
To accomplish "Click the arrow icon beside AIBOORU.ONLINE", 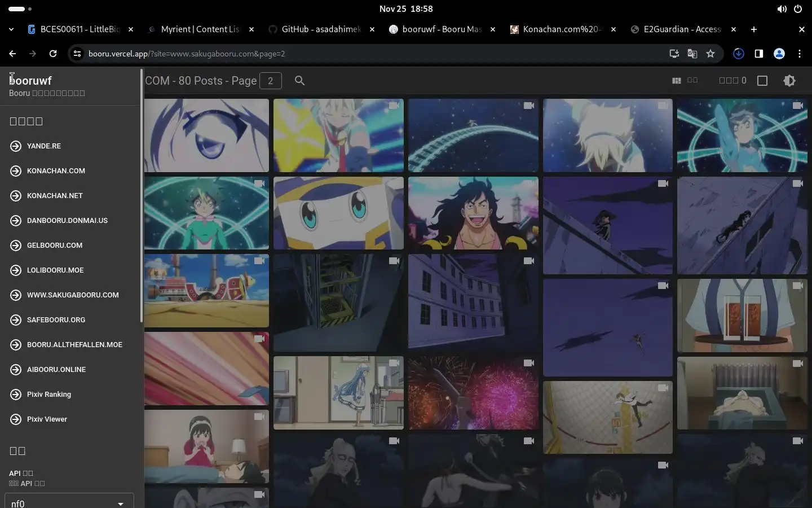I will 16,370.
